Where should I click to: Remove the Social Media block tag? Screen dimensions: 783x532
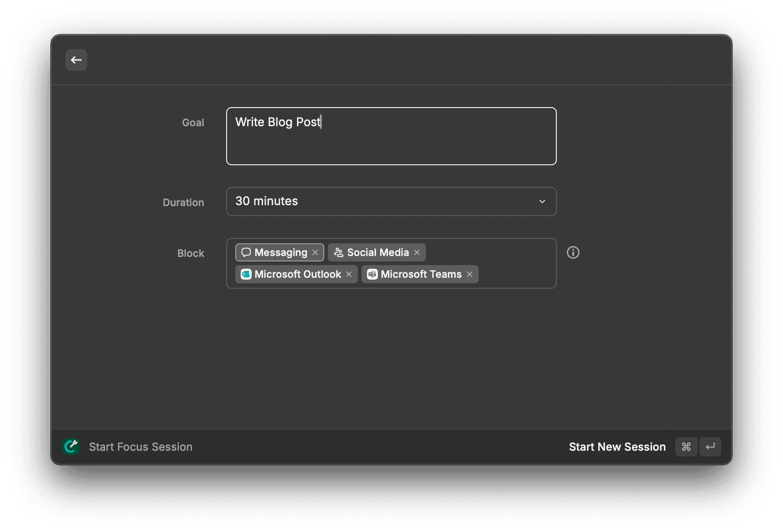[417, 252]
